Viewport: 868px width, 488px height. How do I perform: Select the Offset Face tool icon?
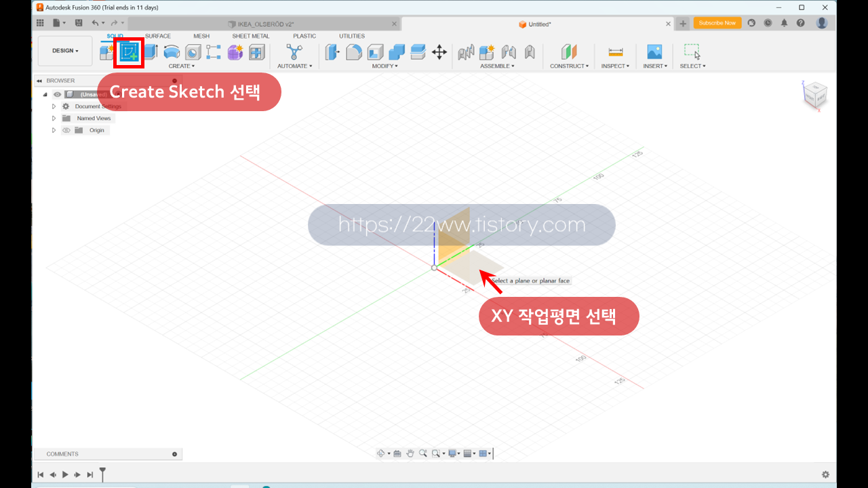pyautogui.click(x=418, y=52)
